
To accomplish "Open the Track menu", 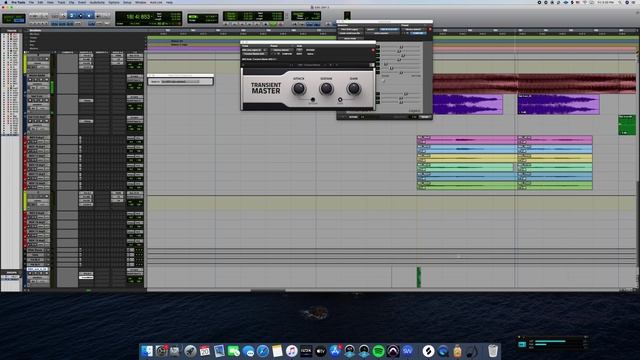I will tap(61, 2).
